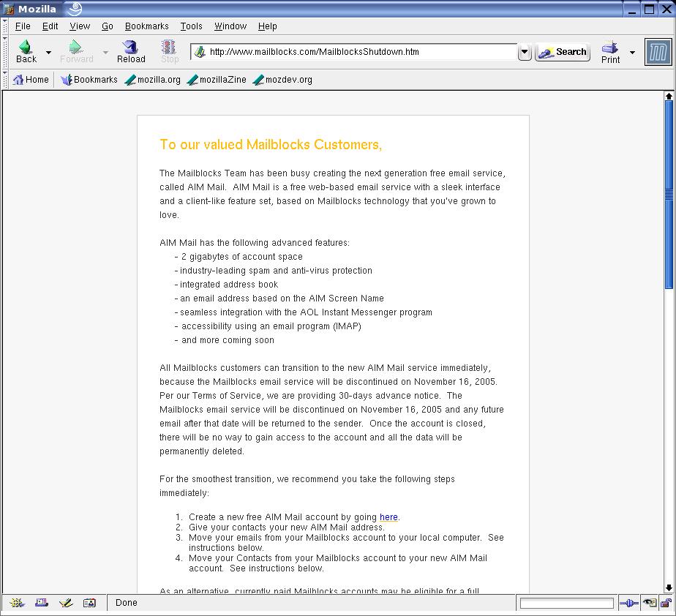Click "- an email address based on the AIM Screen Name"
The height and width of the screenshot is (616, 676).
(x=279, y=298)
